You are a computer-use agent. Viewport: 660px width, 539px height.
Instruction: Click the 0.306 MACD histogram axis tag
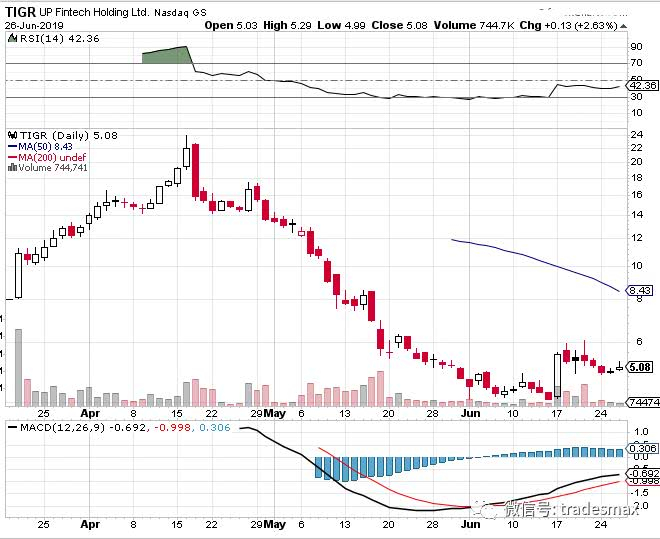click(642, 448)
